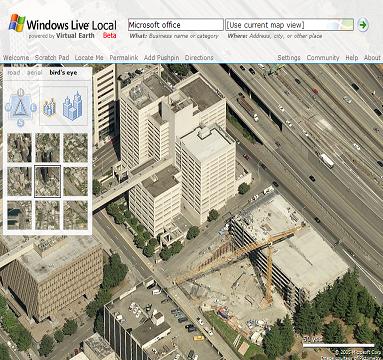Select the middle-left bird's eye tile thumbnail

tap(20, 181)
